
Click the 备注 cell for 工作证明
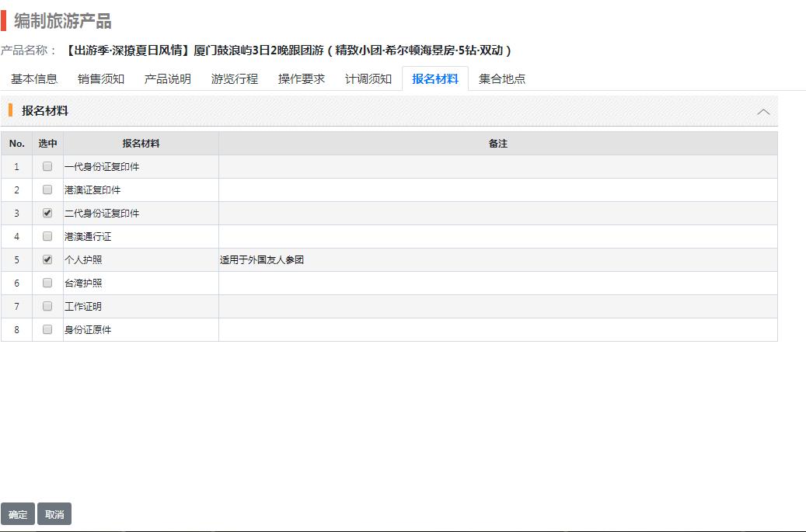(x=497, y=307)
